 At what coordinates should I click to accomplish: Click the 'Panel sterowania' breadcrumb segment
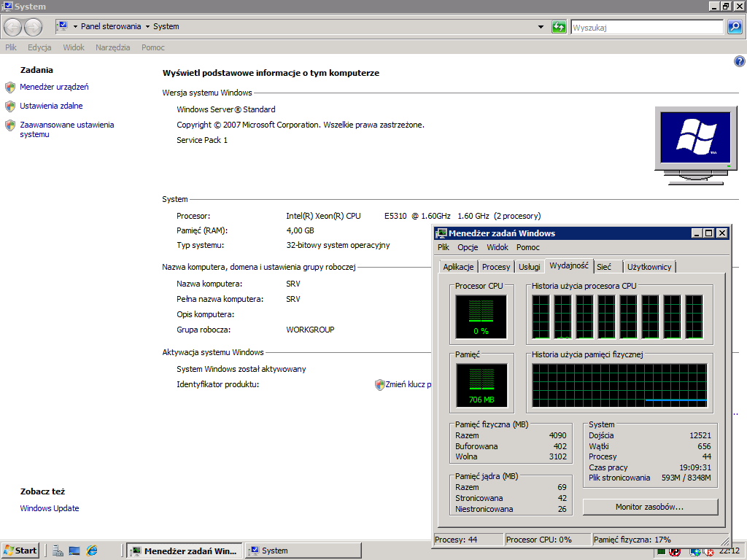pos(111,27)
